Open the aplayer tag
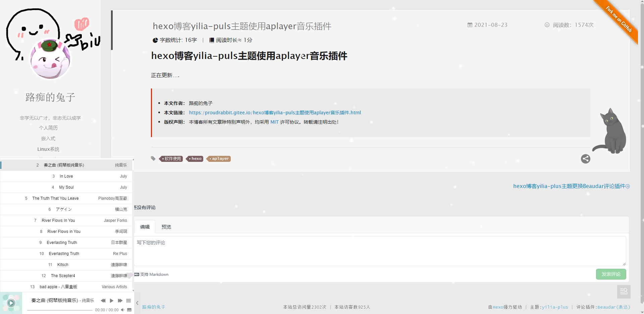Viewport: 644px width, 314px height. point(219,159)
